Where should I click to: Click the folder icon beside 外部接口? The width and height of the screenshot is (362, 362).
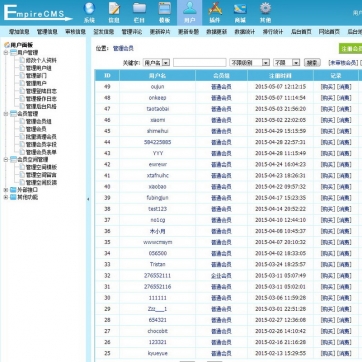coord(13,190)
